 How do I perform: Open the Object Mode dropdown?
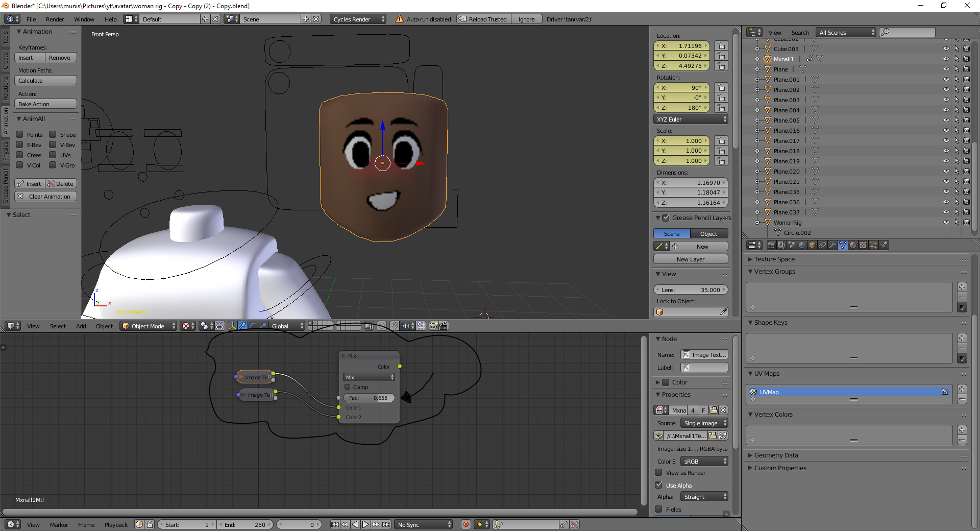[x=149, y=326]
